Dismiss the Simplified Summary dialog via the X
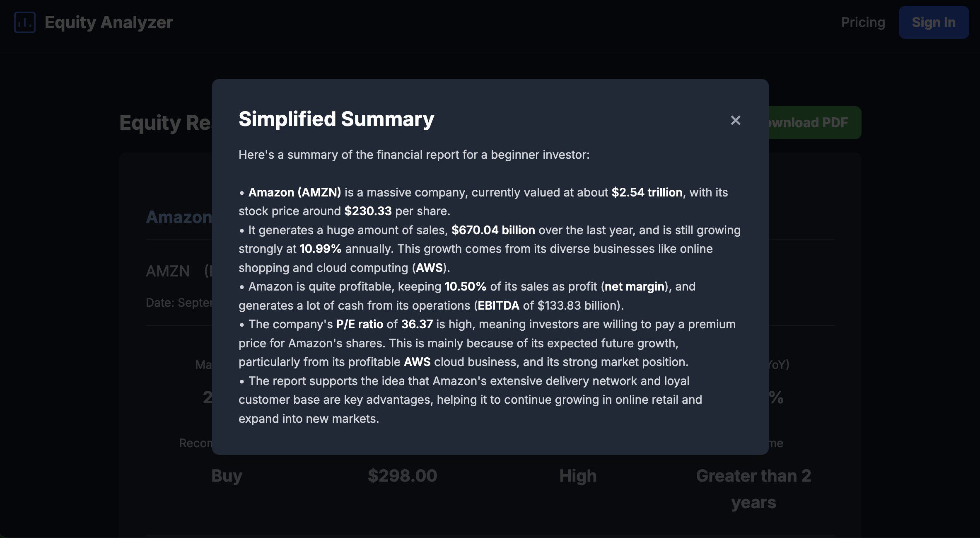This screenshot has height=538, width=980. tap(736, 120)
